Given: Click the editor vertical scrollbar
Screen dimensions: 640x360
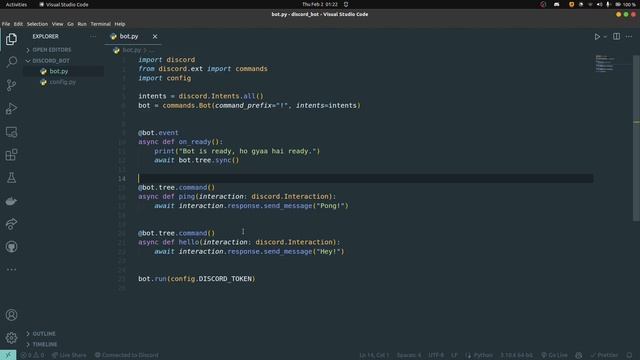Looking at the screenshot, I should pyautogui.click(x=636, y=138).
